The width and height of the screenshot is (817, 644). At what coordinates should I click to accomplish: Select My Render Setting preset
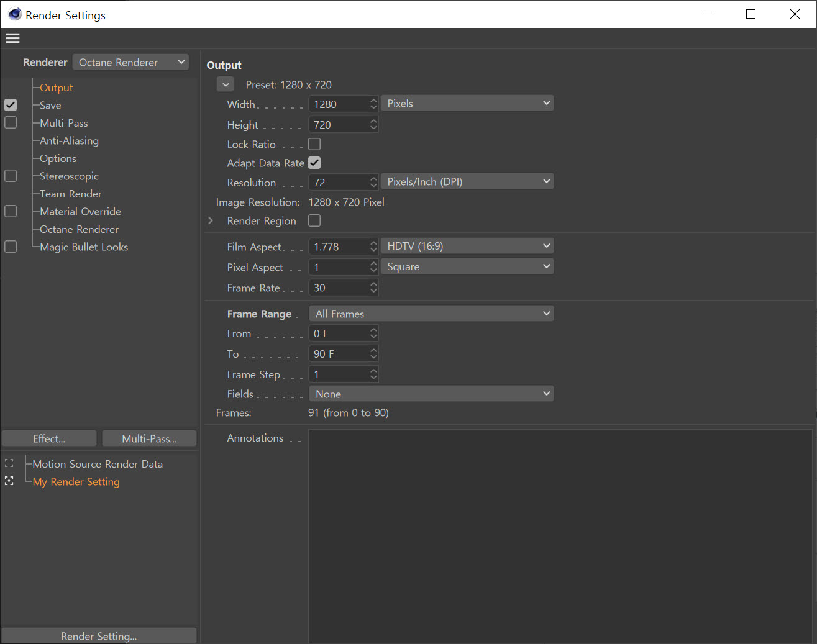pos(76,481)
